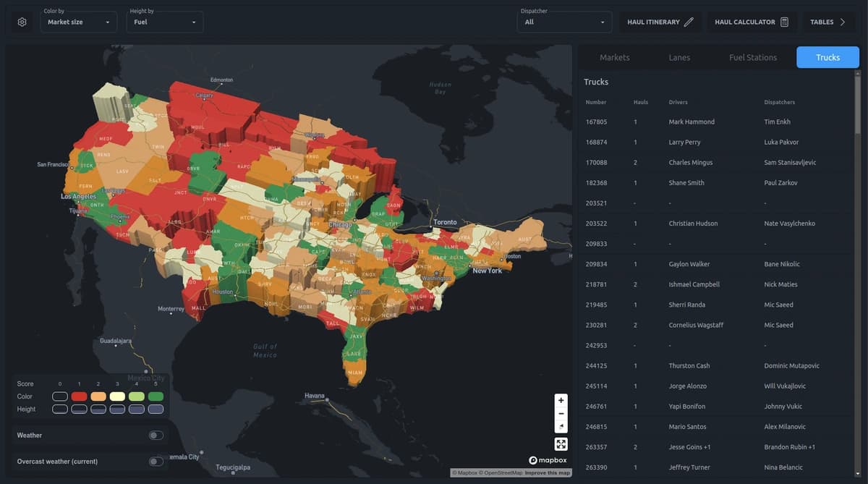The width and height of the screenshot is (868, 484).
Task: Click the Mapbox logo
Action: click(548, 460)
